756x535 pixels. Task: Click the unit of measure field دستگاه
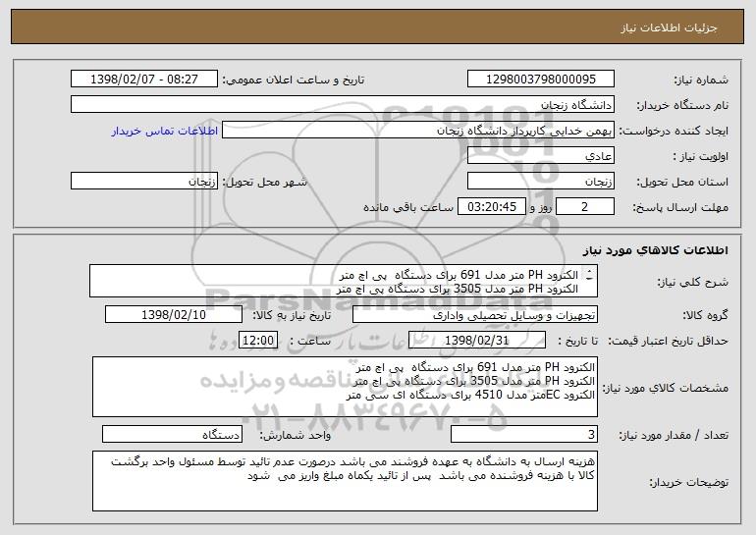pyautogui.click(x=172, y=435)
